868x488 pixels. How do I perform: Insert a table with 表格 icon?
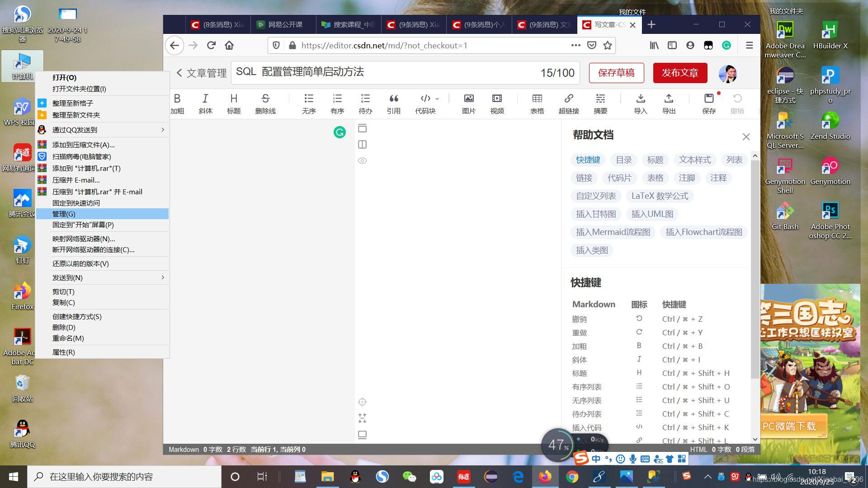click(x=537, y=99)
